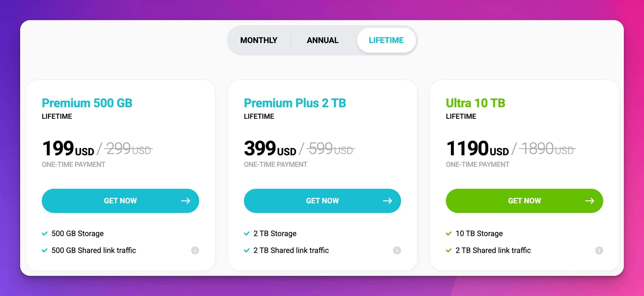Click the info icon on the Ultra 10 TB card
The height and width of the screenshot is (296, 644).
[x=600, y=250]
